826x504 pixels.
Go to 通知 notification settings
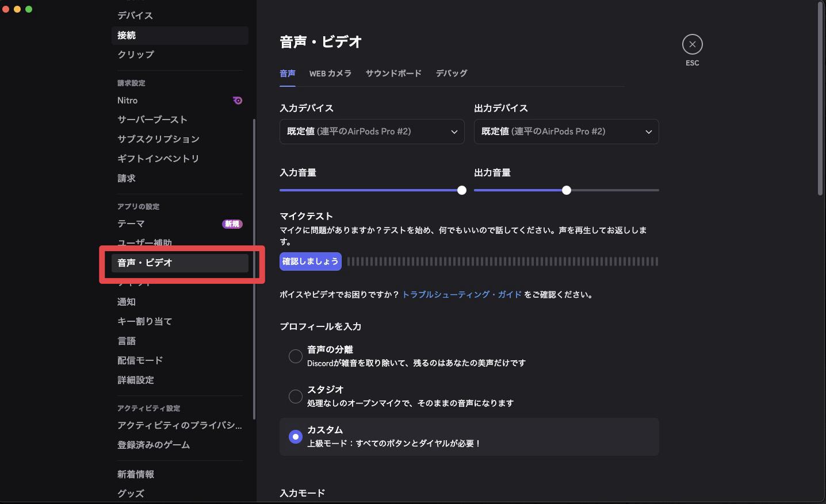coord(126,301)
